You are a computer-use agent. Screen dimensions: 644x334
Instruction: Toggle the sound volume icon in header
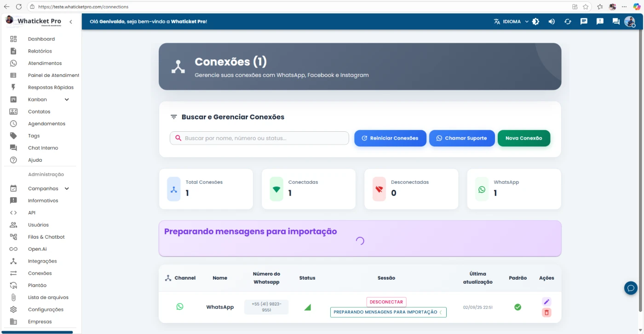click(x=552, y=22)
